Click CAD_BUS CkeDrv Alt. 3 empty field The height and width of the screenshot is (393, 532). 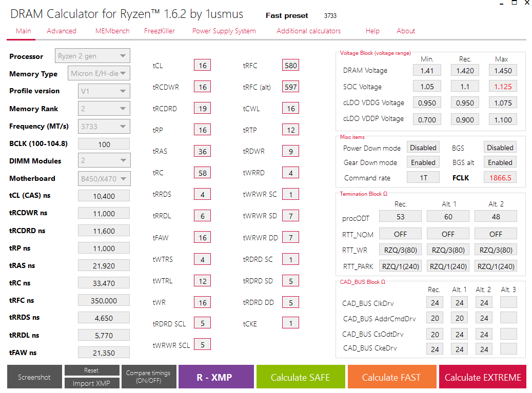click(x=508, y=349)
